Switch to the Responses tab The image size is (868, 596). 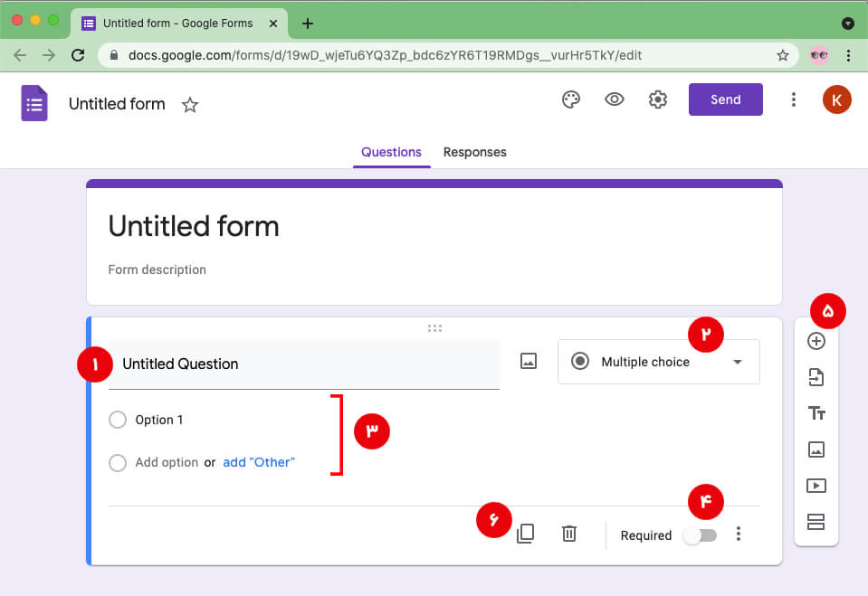pyautogui.click(x=474, y=152)
